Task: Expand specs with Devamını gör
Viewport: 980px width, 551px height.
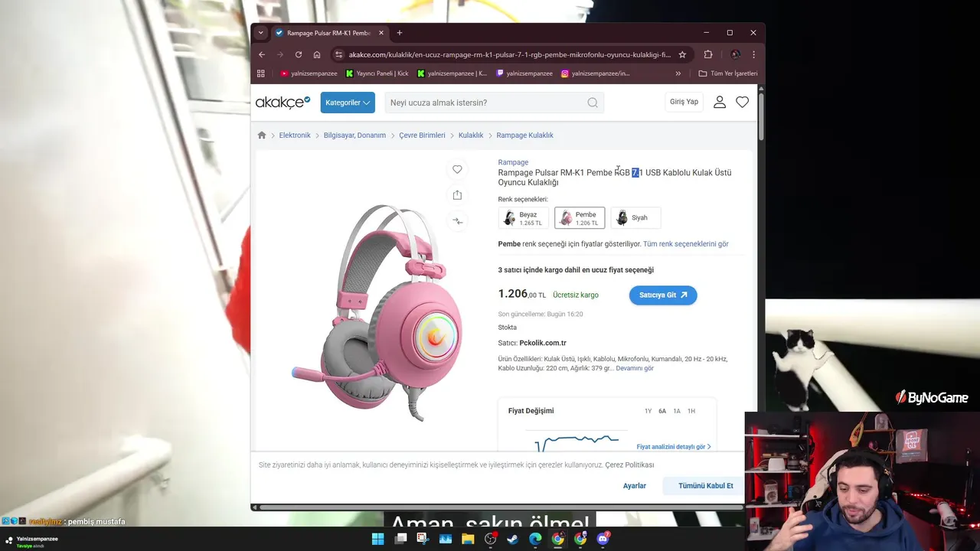Action: point(635,368)
